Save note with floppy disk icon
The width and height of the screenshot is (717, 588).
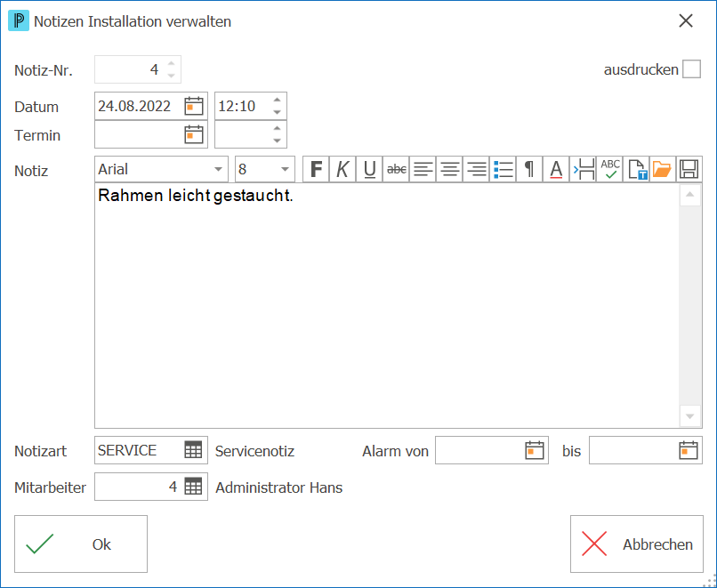pos(689,169)
